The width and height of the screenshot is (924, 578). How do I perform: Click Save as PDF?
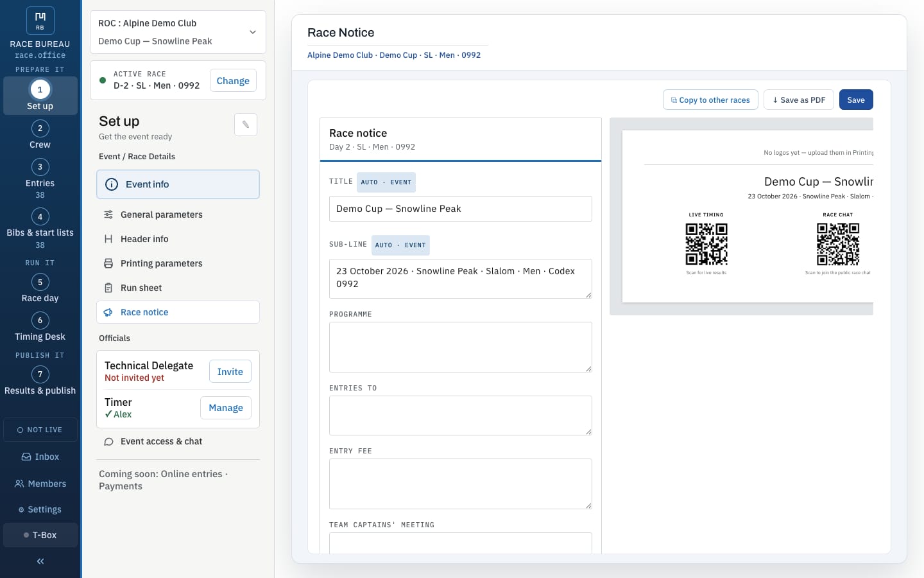[799, 100]
